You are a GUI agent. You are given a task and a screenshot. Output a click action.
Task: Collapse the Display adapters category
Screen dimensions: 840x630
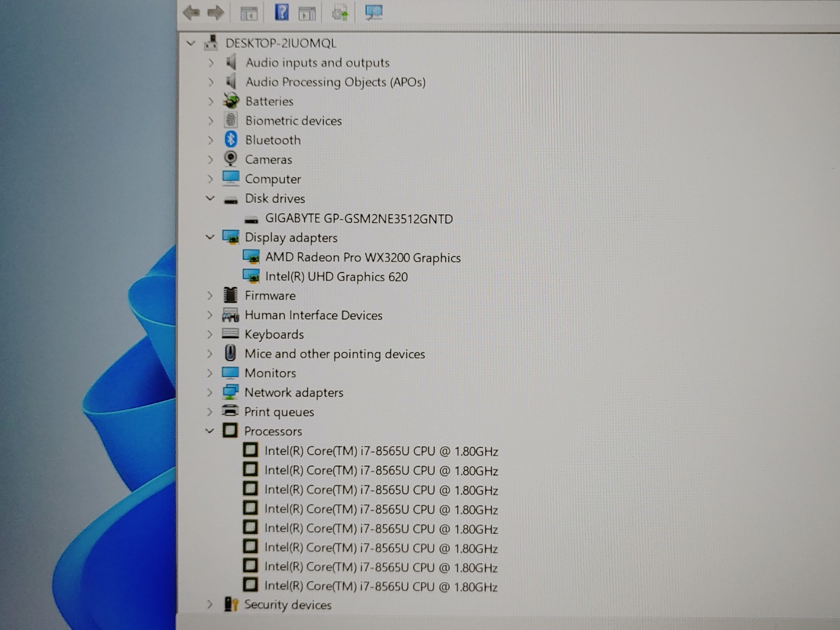click(210, 237)
